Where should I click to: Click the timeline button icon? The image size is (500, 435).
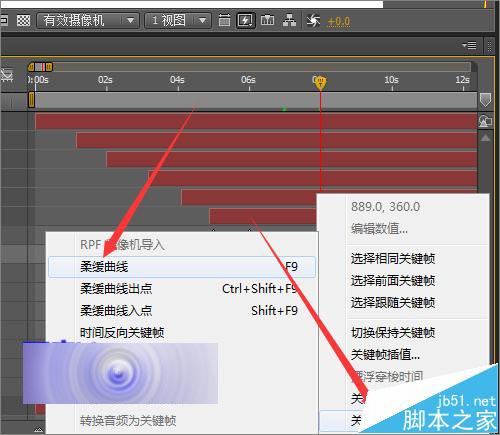[267, 21]
